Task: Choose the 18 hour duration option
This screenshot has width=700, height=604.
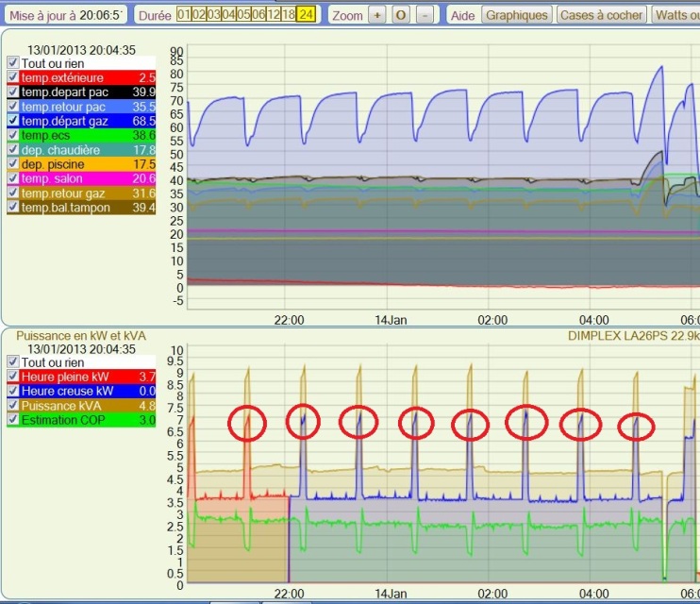Action: pyautogui.click(x=289, y=15)
